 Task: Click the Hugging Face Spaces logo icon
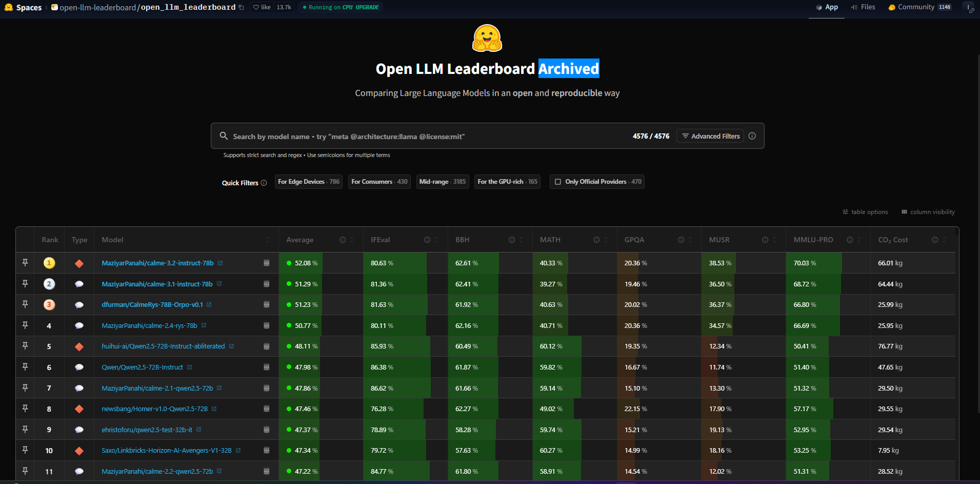(x=9, y=7)
